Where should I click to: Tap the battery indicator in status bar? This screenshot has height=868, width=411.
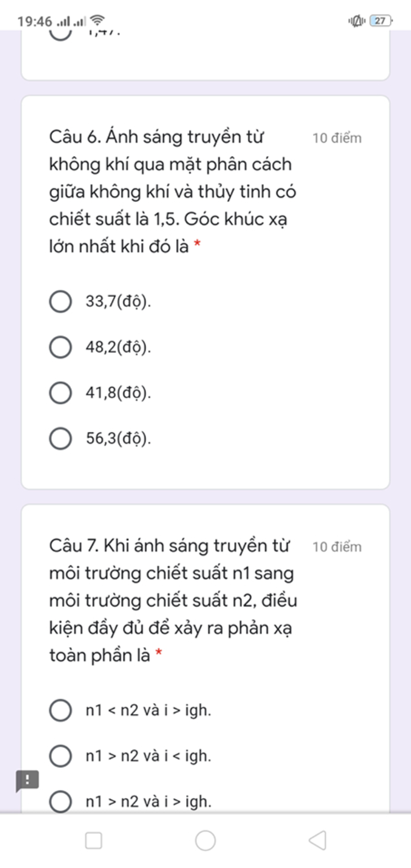point(381,20)
